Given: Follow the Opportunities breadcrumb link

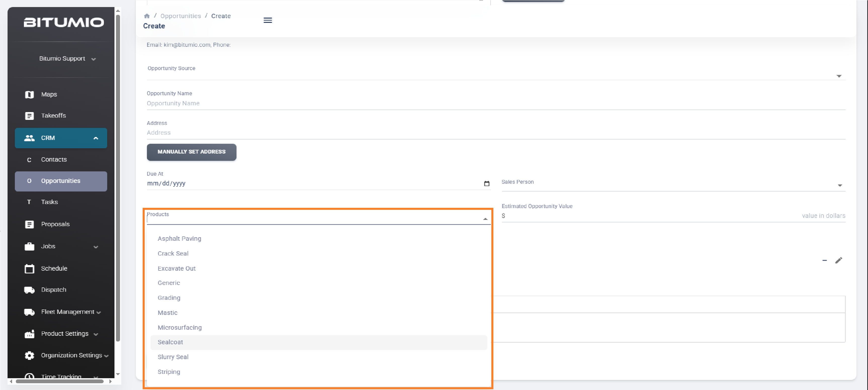Looking at the screenshot, I should pyautogui.click(x=180, y=16).
